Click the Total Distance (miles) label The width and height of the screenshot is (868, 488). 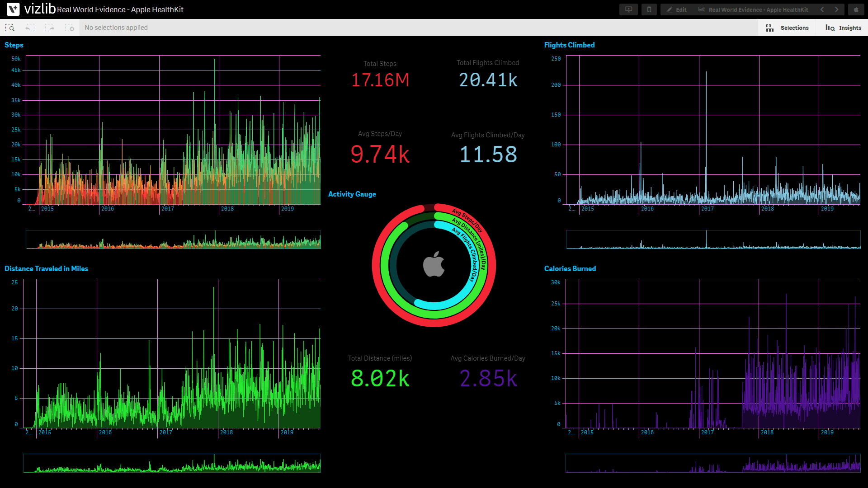[x=380, y=358]
